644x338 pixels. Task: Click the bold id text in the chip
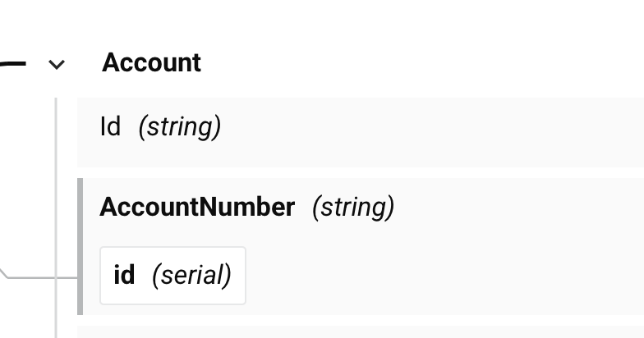click(x=125, y=275)
